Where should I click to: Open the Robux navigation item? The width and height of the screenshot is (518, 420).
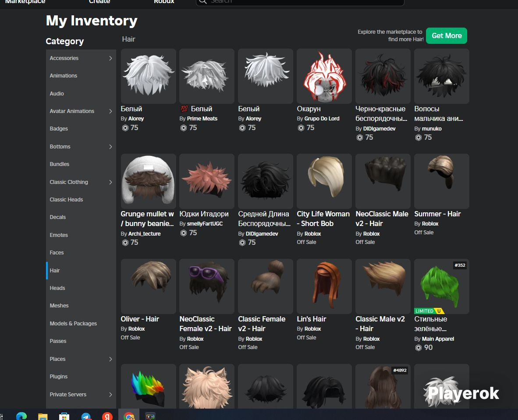coord(164,2)
